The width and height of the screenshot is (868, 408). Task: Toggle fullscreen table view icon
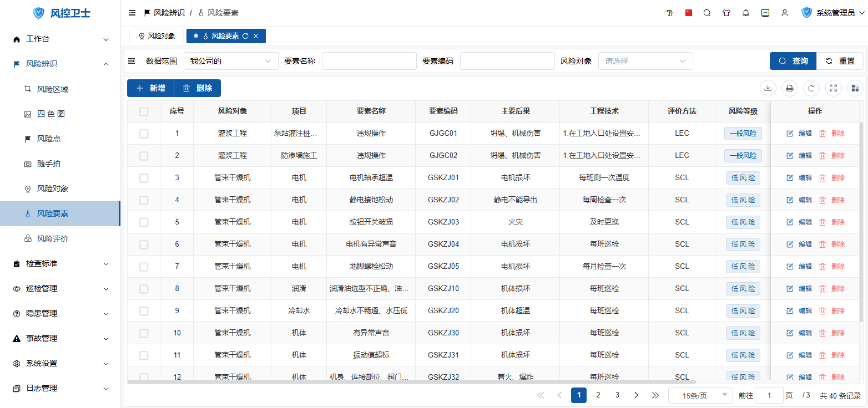(834, 88)
